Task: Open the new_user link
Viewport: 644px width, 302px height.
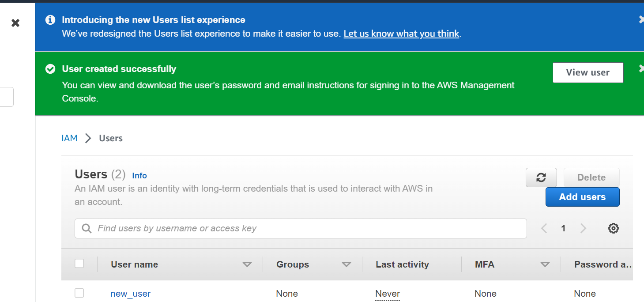Action: coord(130,294)
